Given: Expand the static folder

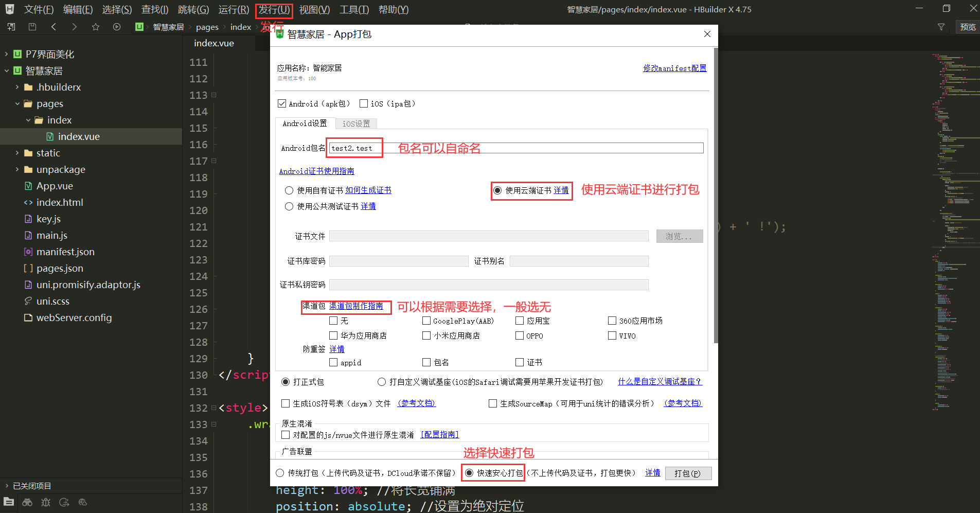Looking at the screenshot, I should point(17,153).
